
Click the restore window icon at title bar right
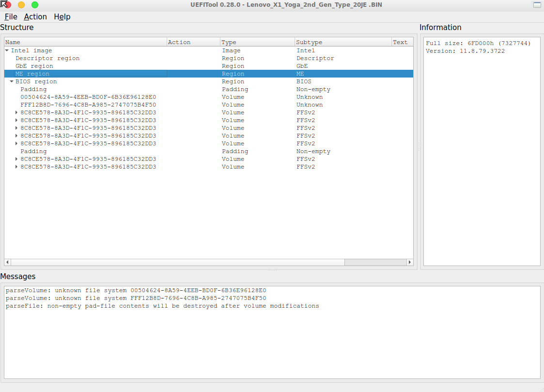pyautogui.click(x=537, y=4)
